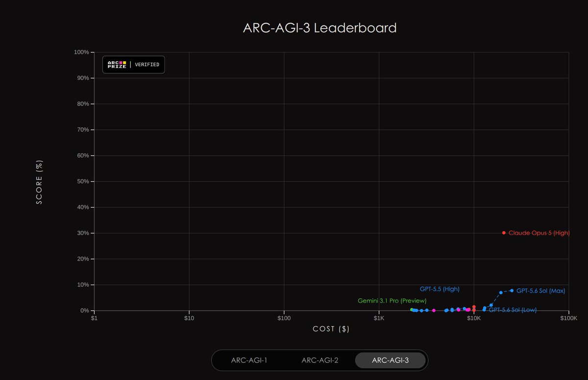Click the GPT-5.5 (High) label
Screen dimensions: 588x380
(440, 289)
